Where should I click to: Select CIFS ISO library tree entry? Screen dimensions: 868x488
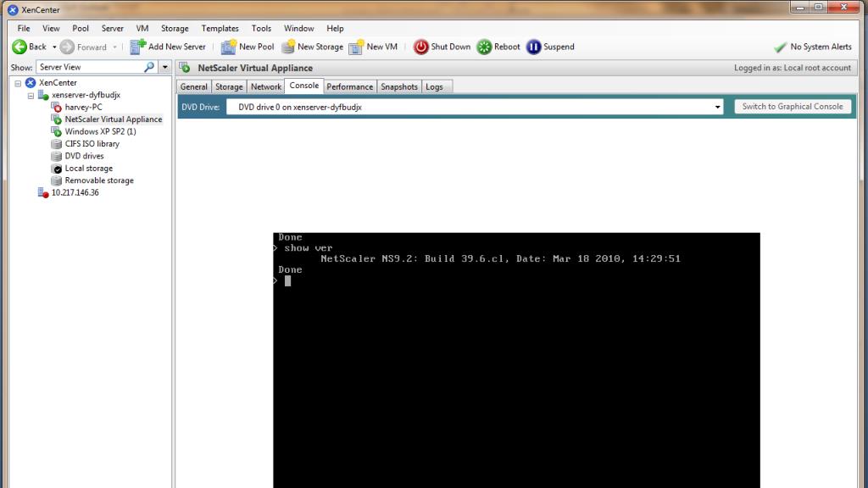[92, 144]
